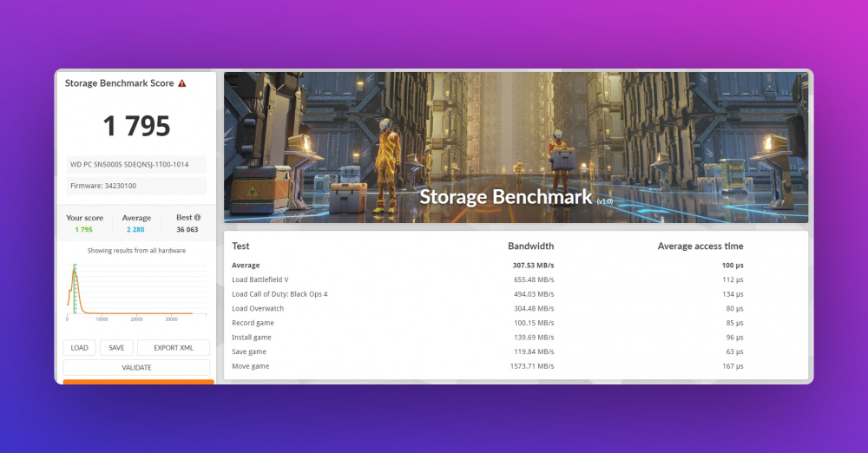Click the Bandwidth column header

point(531,246)
